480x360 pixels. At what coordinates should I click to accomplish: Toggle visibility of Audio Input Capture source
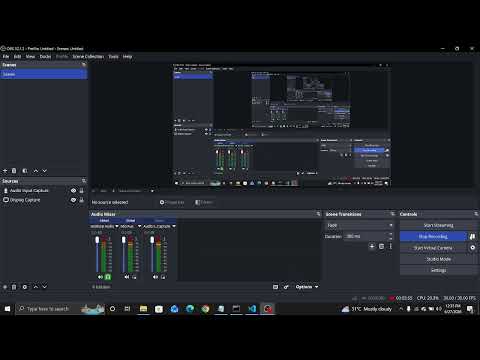click(73, 190)
